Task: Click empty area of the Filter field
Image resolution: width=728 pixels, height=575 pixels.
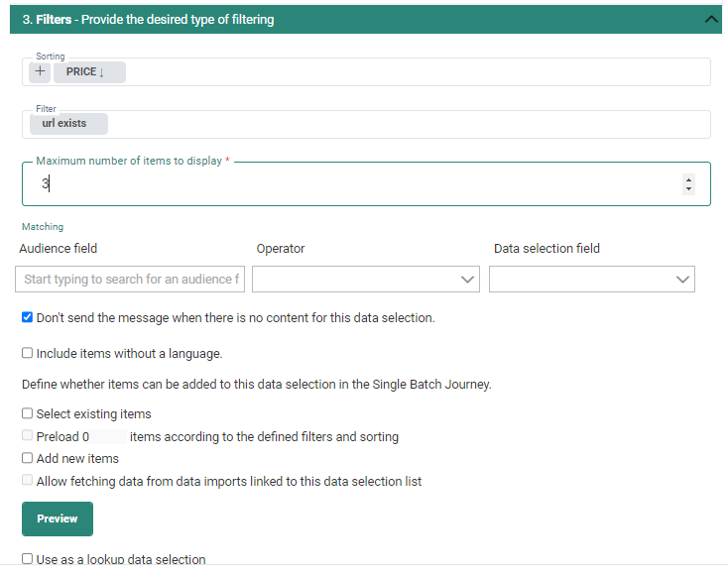Action: click(397, 124)
